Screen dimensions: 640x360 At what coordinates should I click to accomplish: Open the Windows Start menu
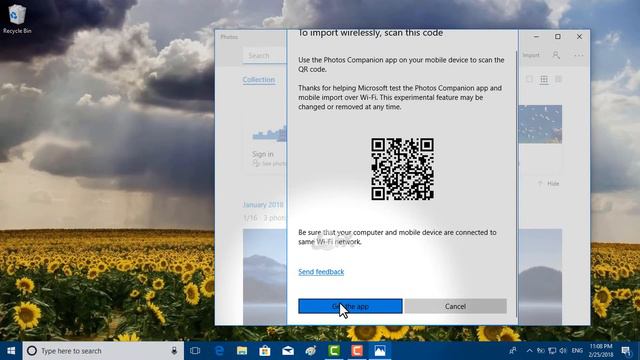pyautogui.click(x=11, y=351)
